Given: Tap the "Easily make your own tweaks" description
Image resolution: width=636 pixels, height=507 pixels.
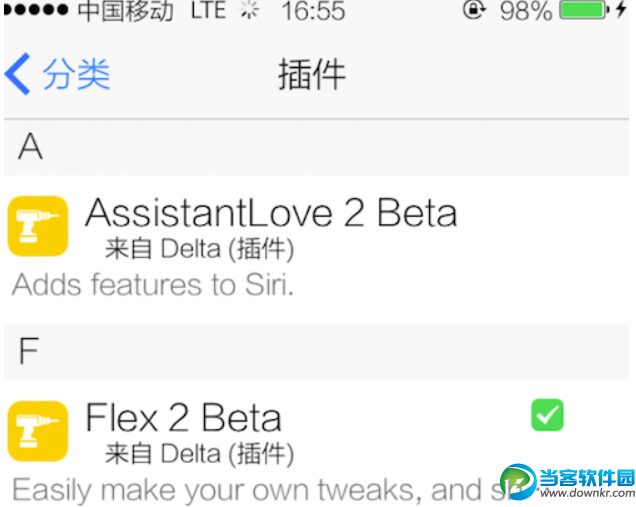Looking at the screenshot, I should [250, 490].
